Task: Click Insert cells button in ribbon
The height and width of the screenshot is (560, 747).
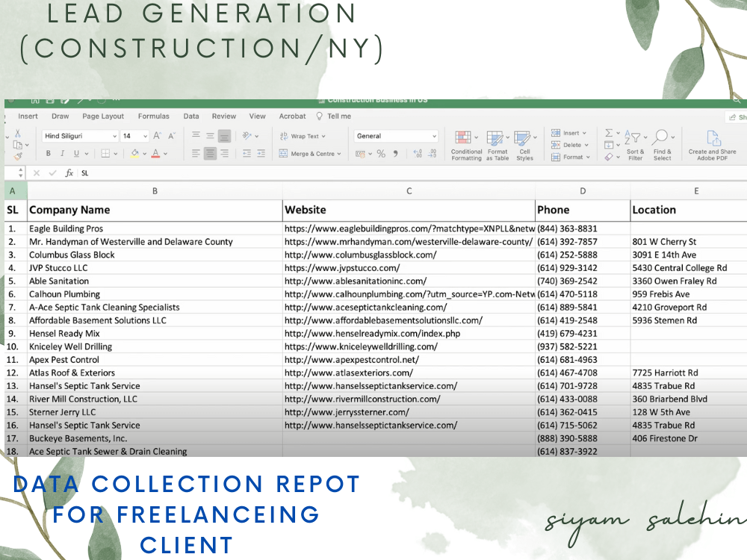Action: tap(568, 133)
